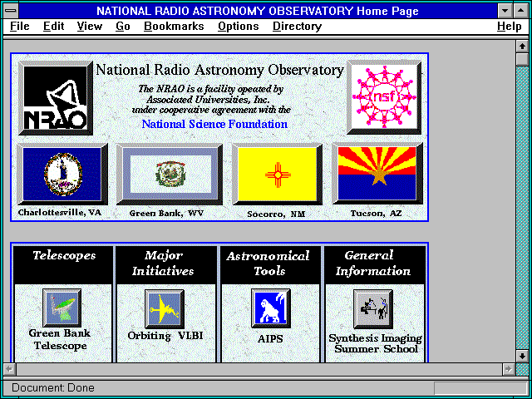Follow the National Science Foundation link

pos(214,124)
